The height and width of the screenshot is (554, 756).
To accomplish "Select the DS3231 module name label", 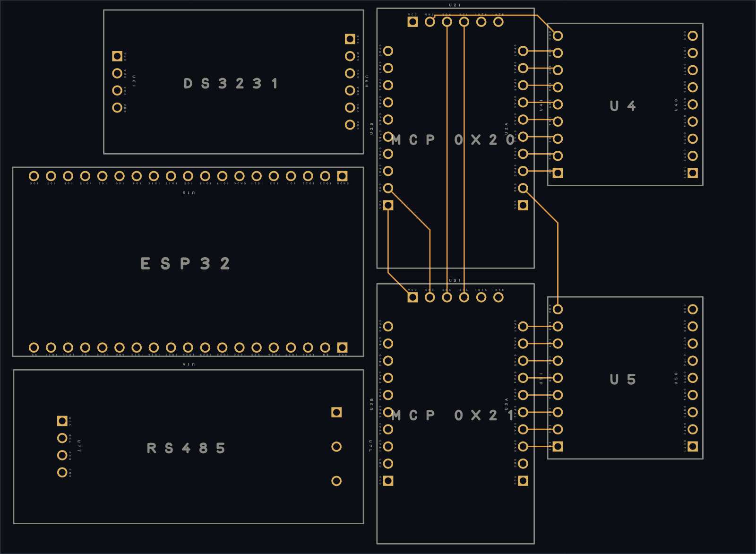I will tap(231, 84).
